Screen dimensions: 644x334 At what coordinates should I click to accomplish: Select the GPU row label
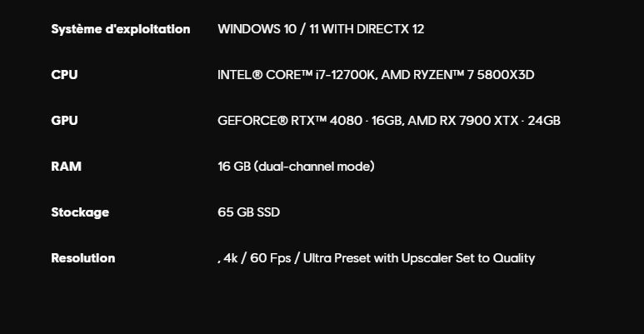(x=64, y=121)
